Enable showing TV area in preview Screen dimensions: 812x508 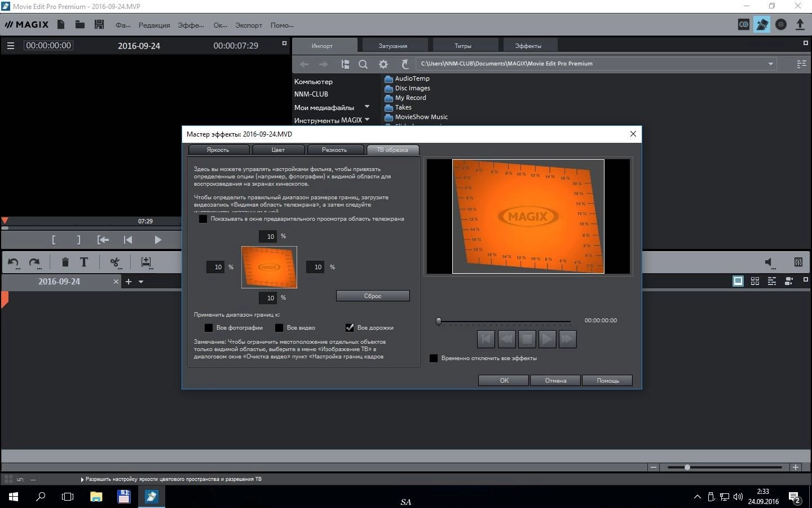point(203,219)
